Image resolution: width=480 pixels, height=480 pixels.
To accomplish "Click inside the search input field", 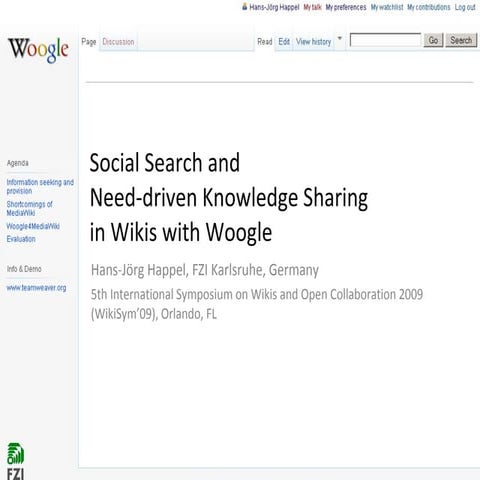I will [x=385, y=40].
